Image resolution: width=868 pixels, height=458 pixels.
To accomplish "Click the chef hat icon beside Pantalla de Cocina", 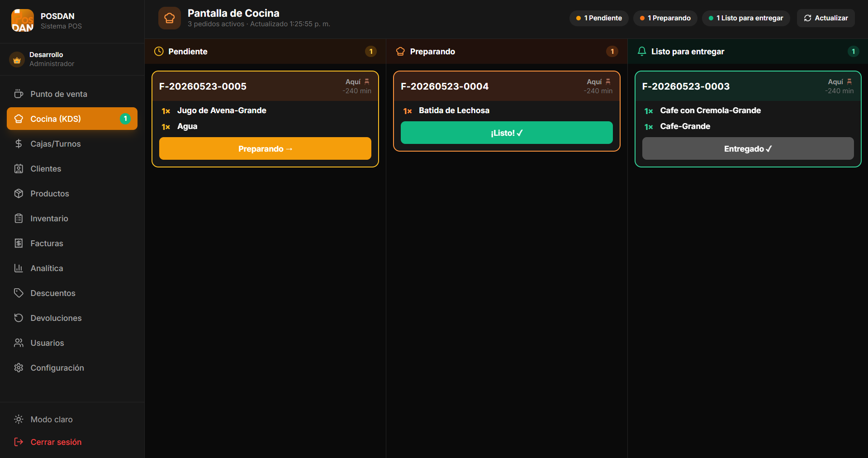I will click(x=170, y=18).
